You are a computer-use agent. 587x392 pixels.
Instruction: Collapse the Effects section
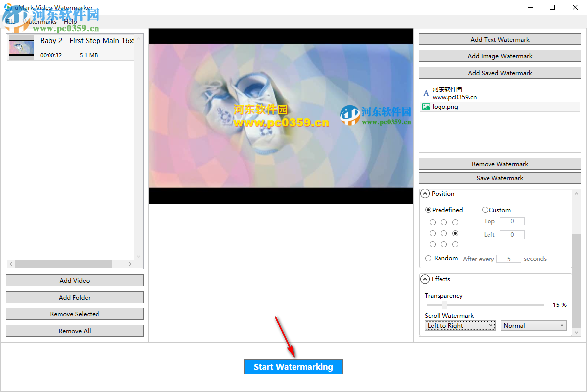(425, 279)
